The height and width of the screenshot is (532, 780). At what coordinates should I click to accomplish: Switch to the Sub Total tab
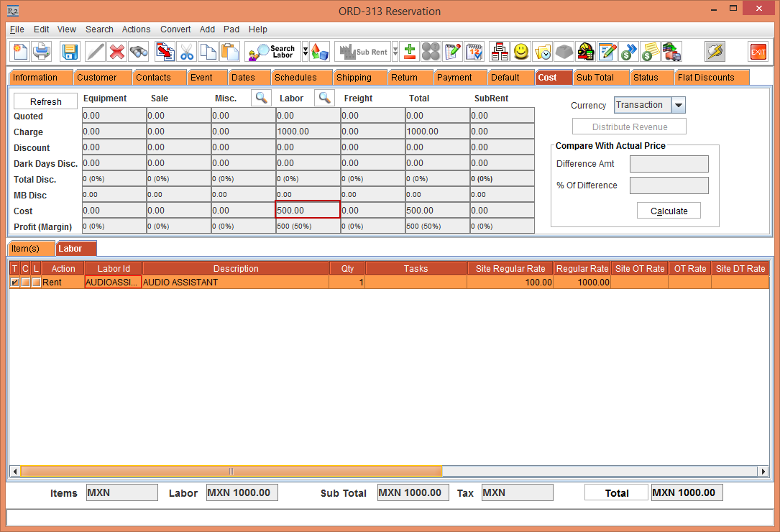point(595,78)
